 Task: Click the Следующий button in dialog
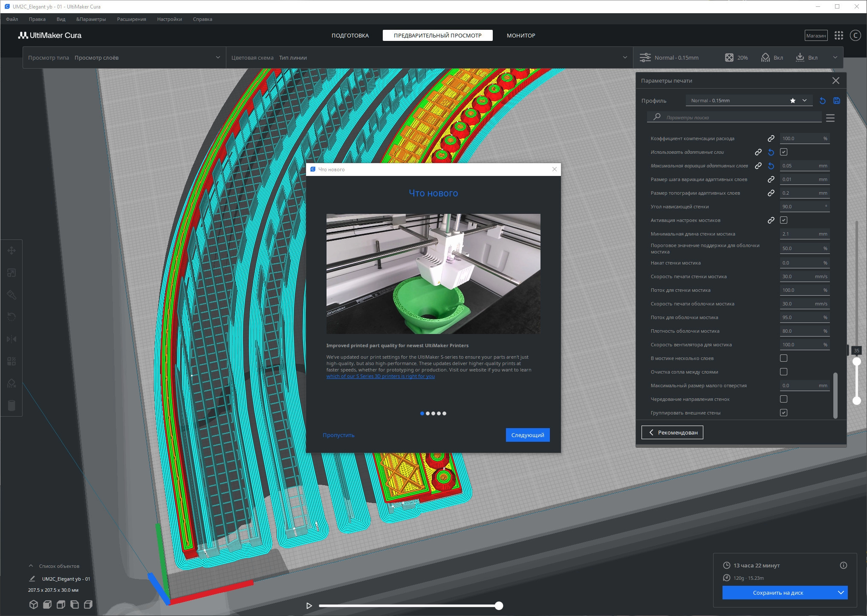pos(527,435)
